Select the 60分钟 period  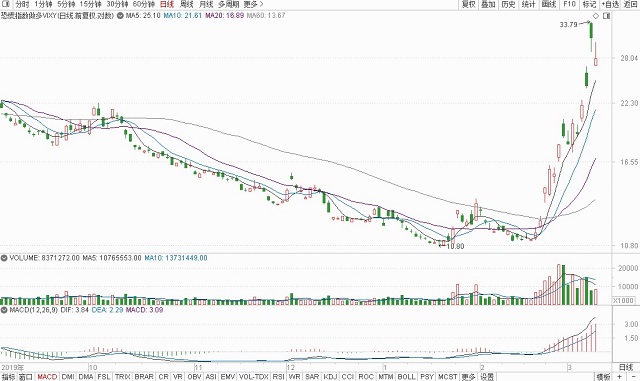tap(144, 4)
